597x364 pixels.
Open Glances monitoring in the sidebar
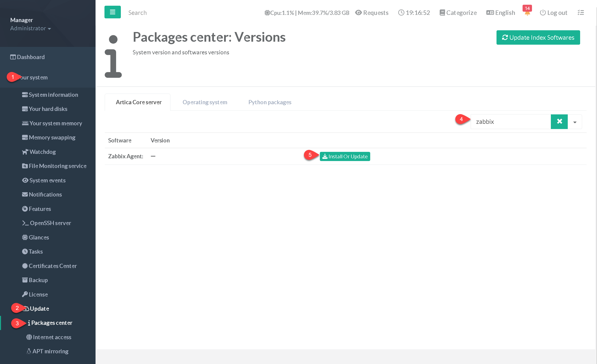click(39, 237)
